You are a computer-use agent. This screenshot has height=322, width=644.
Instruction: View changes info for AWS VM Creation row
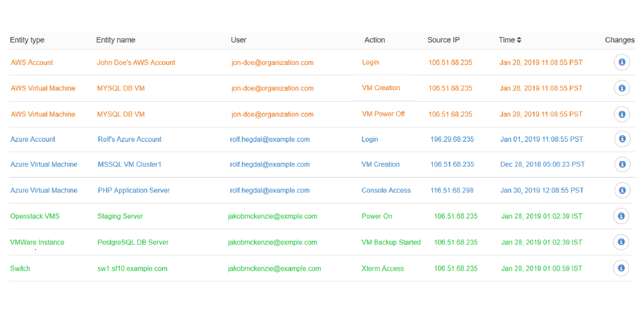[622, 88]
